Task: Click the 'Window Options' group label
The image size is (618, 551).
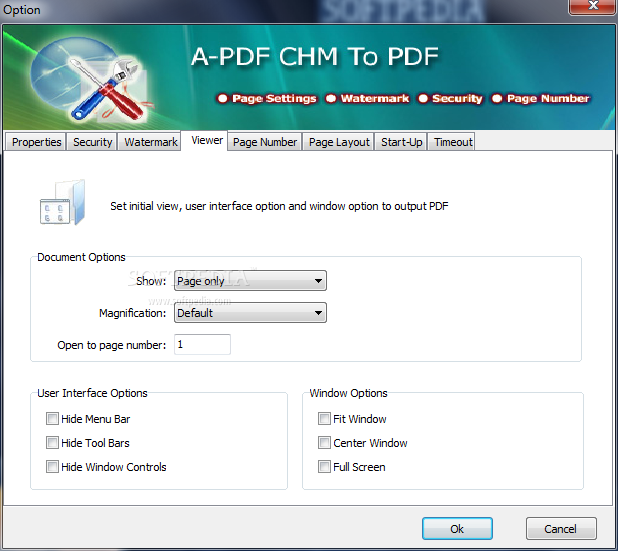Action: (348, 393)
